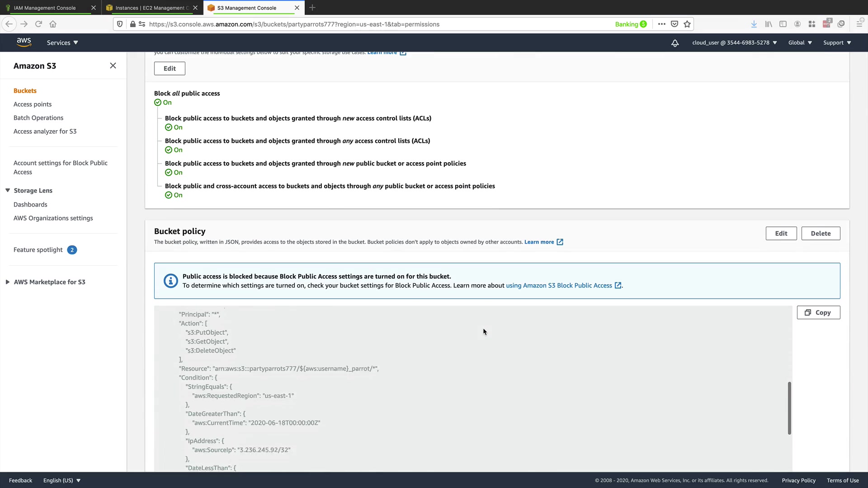Click the browser reload icon
This screenshot has height=488, width=868.
(38, 24)
